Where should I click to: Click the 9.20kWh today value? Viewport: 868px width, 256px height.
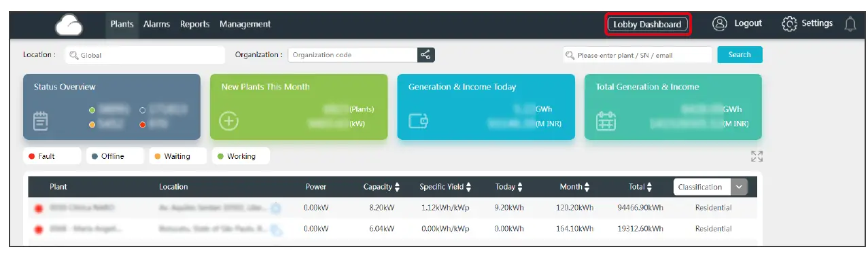tap(509, 208)
